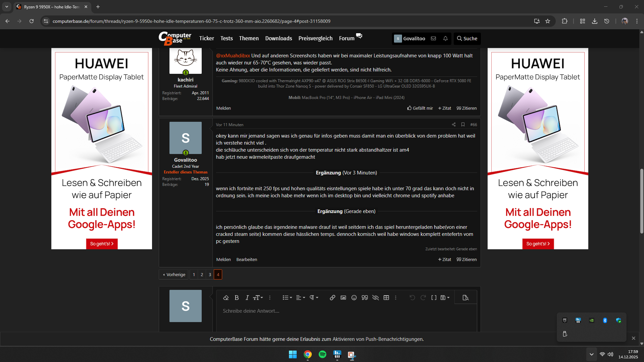Open the Govalitoo account menu in the header

409,39
